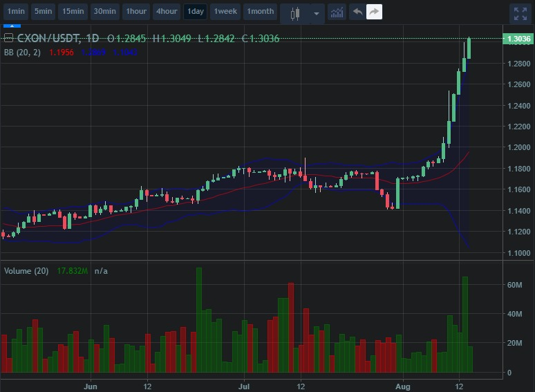Click the volume value 17.832M
This screenshot has height=392, width=535.
click(73, 271)
